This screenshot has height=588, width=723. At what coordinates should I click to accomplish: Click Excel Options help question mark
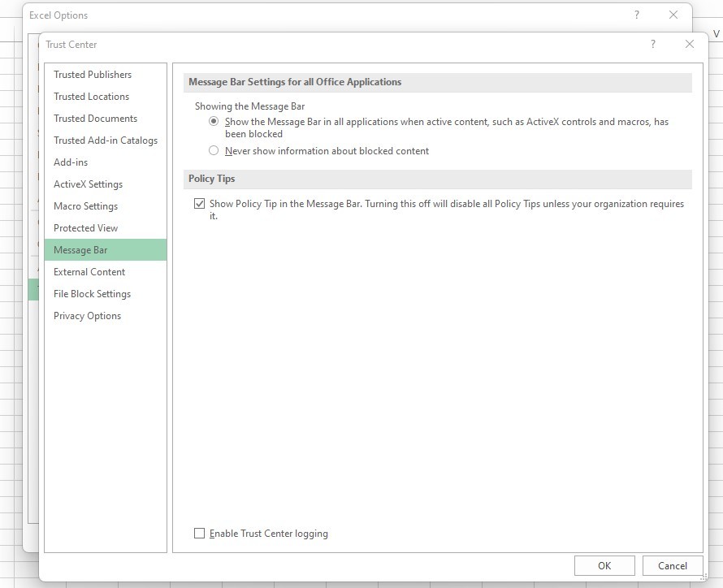[637, 15]
